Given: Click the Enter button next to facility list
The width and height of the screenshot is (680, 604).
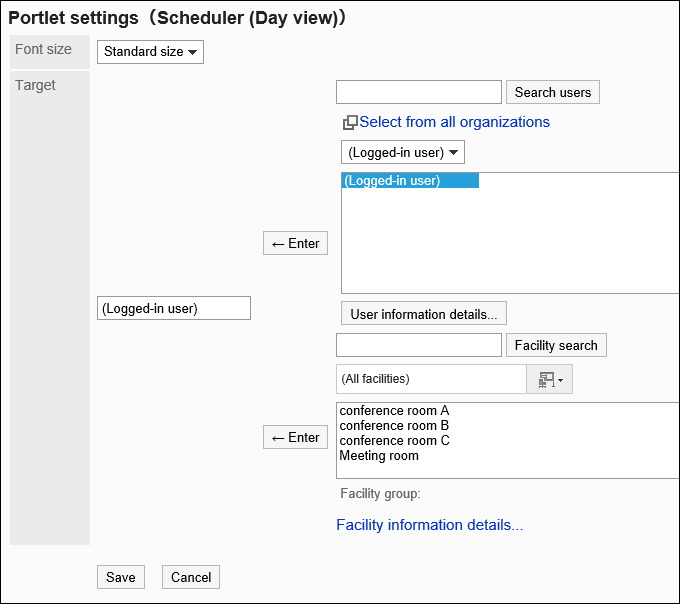Looking at the screenshot, I should coord(295,437).
